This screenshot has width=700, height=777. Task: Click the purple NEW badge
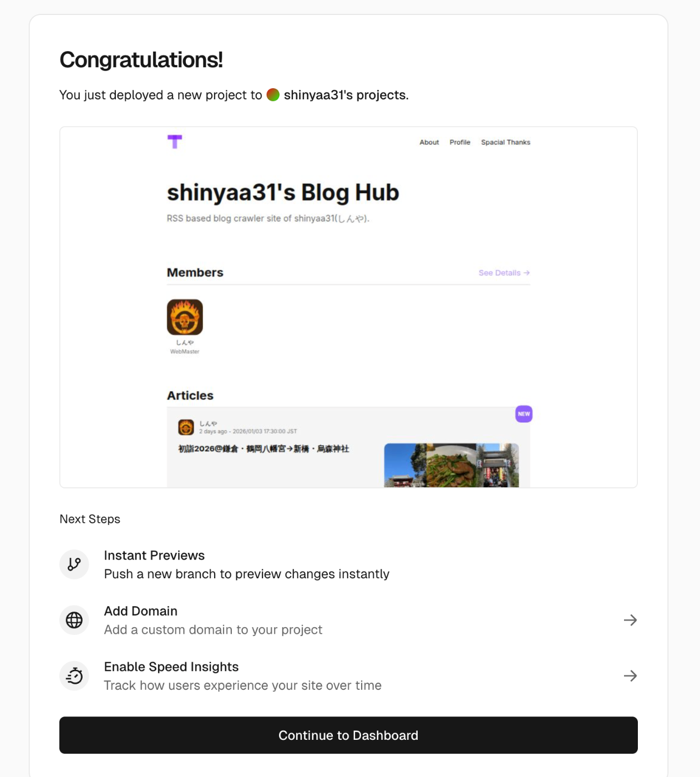(524, 414)
